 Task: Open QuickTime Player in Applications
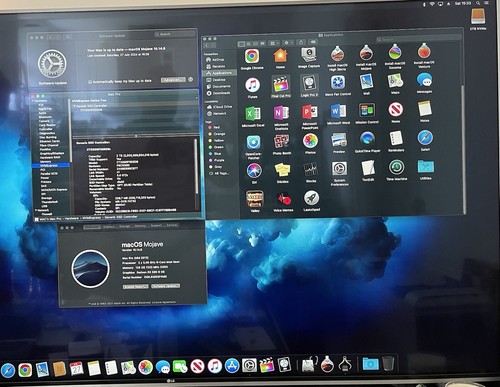[x=367, y=139]
